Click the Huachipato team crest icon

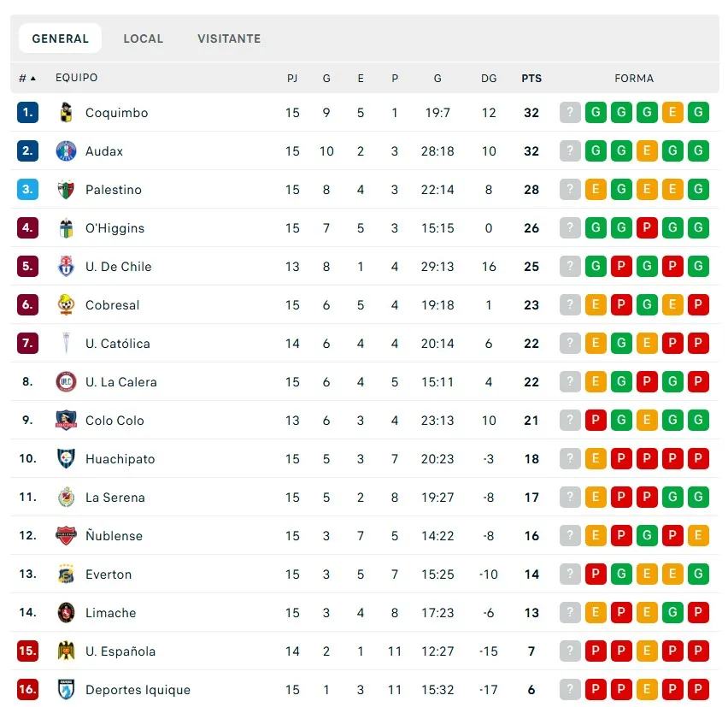click(66, 459)
